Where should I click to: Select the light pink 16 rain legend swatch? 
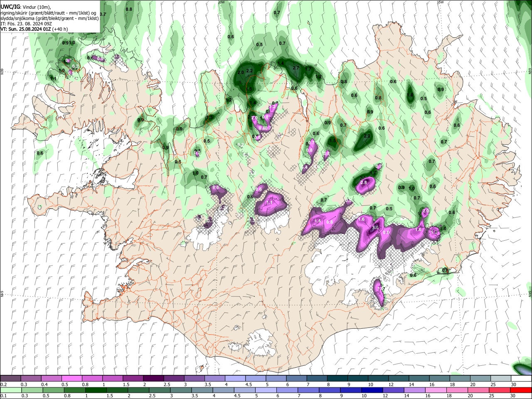(x=436, y=390)
